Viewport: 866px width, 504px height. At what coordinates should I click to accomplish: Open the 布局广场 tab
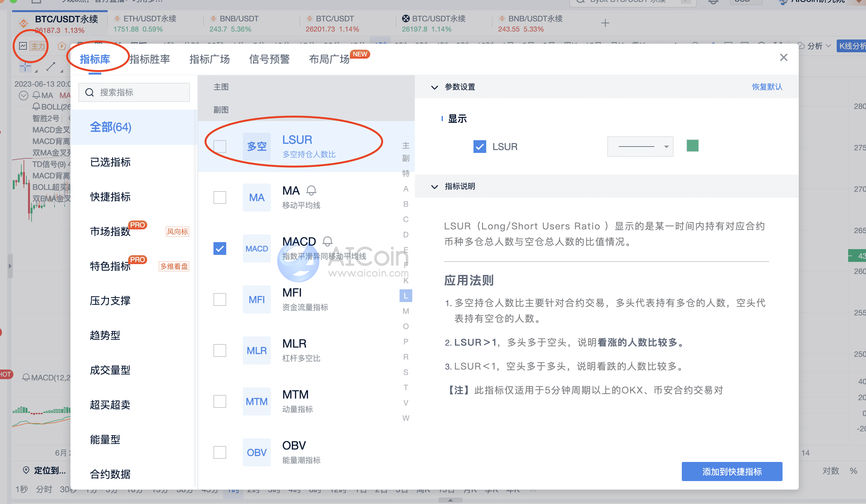tap(328, 59)
